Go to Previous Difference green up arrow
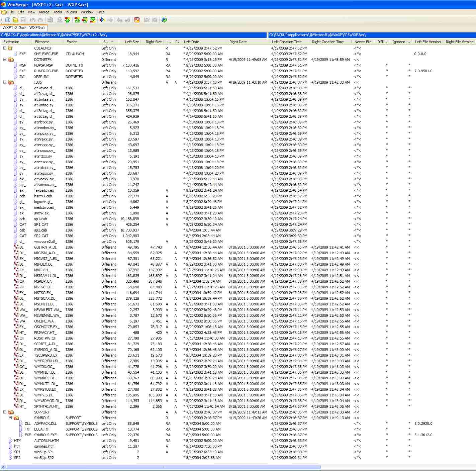The height and width of the screenshot is (471, 476). tap(68, 20)
